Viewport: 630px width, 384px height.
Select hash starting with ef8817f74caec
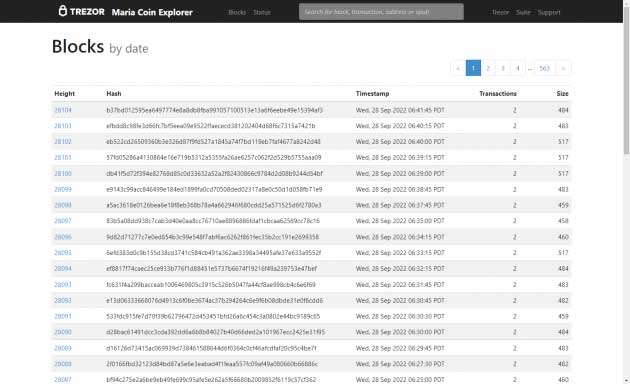pos(212,268)
